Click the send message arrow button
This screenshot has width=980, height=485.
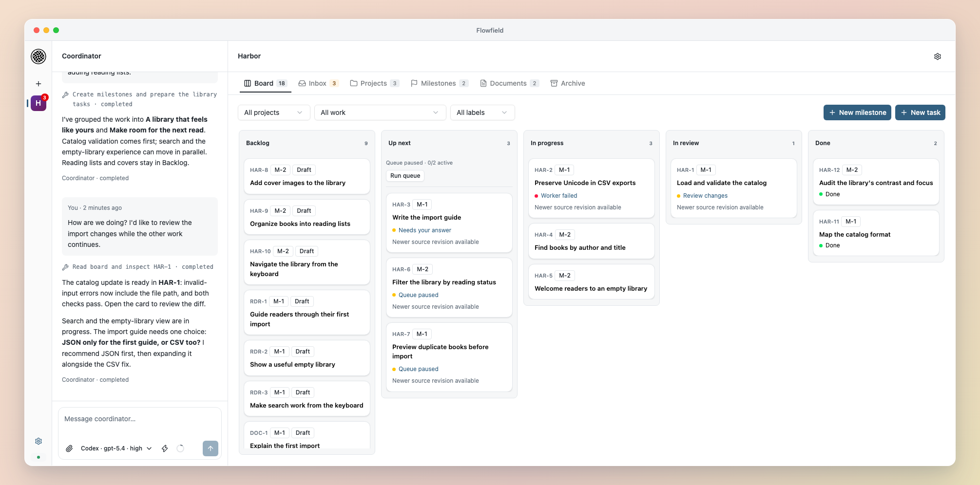[211, 448]
